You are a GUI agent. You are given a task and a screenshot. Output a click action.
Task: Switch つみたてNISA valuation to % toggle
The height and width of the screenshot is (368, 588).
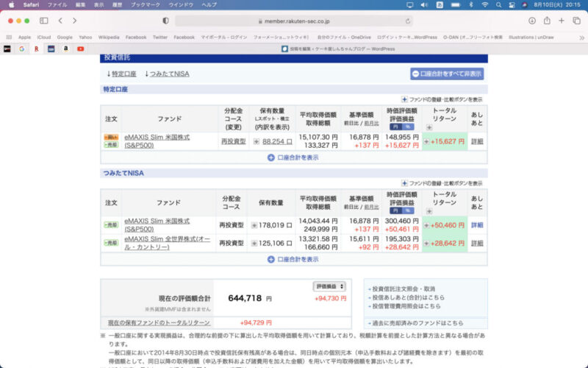point(408,210)
